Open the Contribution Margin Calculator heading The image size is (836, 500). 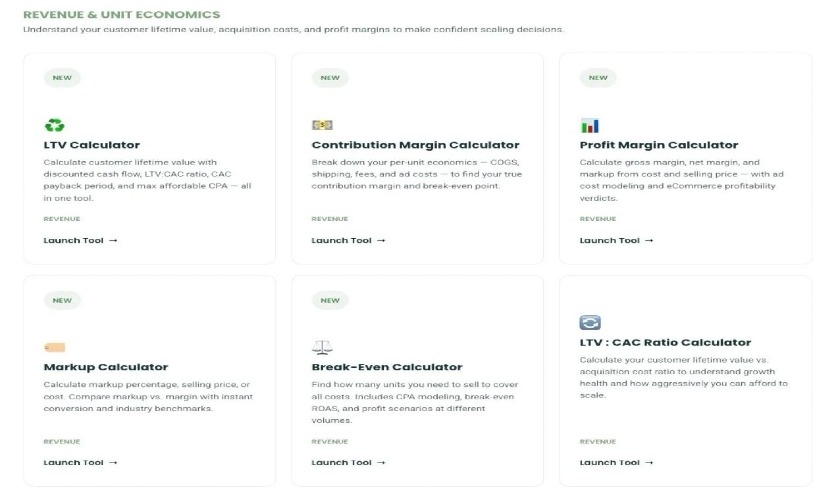[415, 145]
